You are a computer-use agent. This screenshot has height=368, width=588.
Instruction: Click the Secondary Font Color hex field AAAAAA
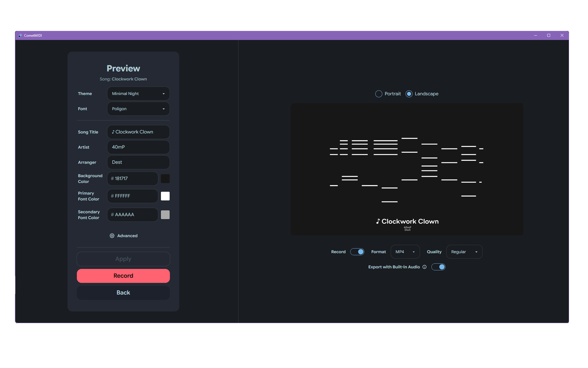133,215
